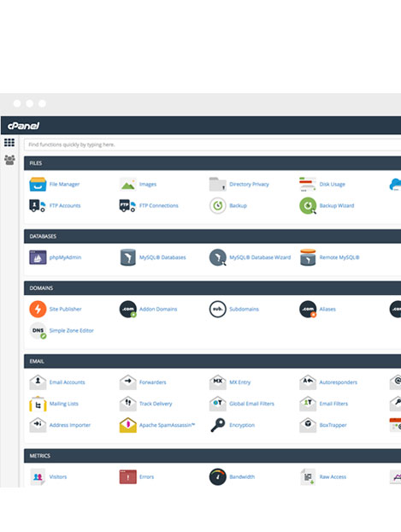Click the Aliases icon
Image resolution: width=401 pixels, height=532 pixels.
(308, 309)
